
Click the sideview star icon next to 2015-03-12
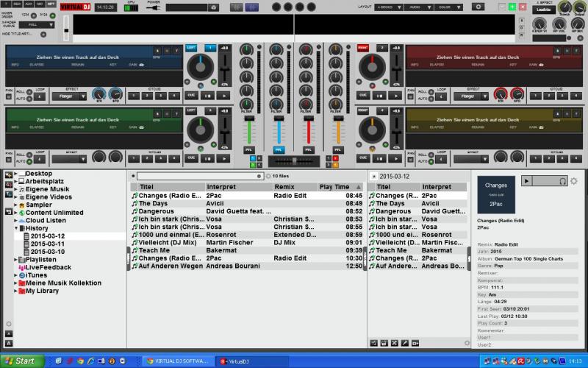(x=373, y=176)
